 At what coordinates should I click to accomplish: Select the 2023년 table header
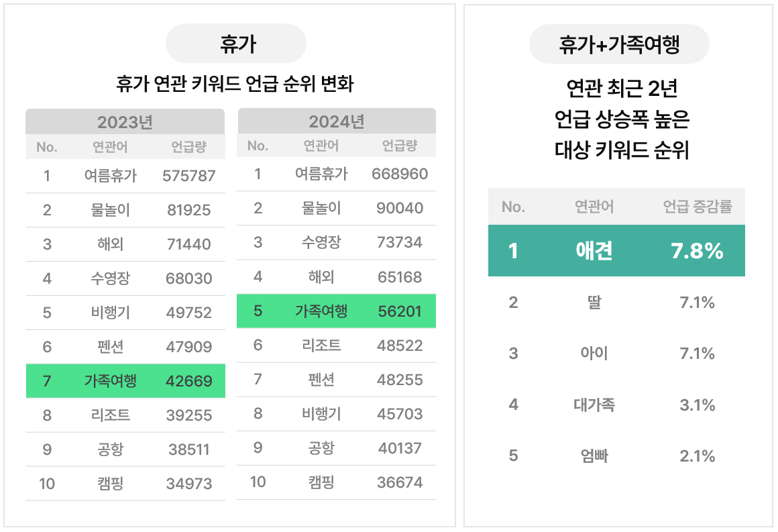pos(125,121)
